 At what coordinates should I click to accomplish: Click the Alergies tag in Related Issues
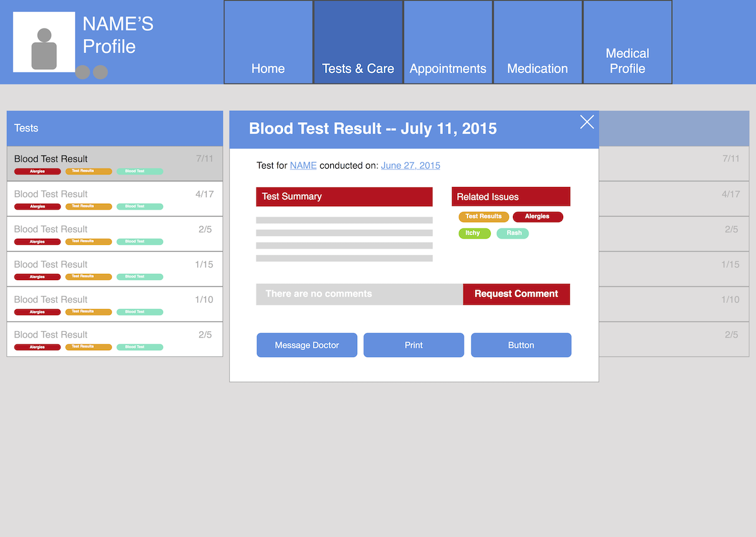coord(537,217)
